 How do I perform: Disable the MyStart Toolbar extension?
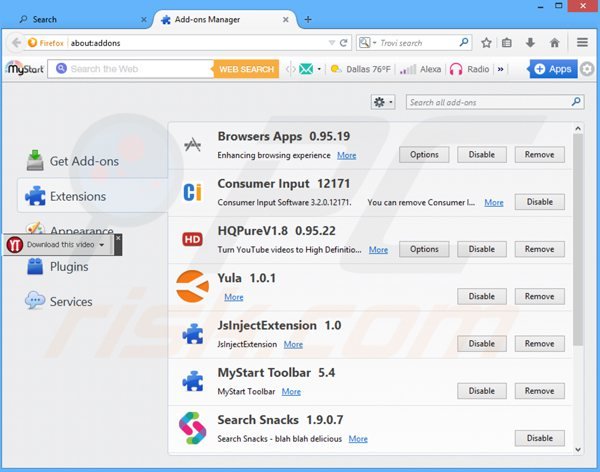[482, 391]
